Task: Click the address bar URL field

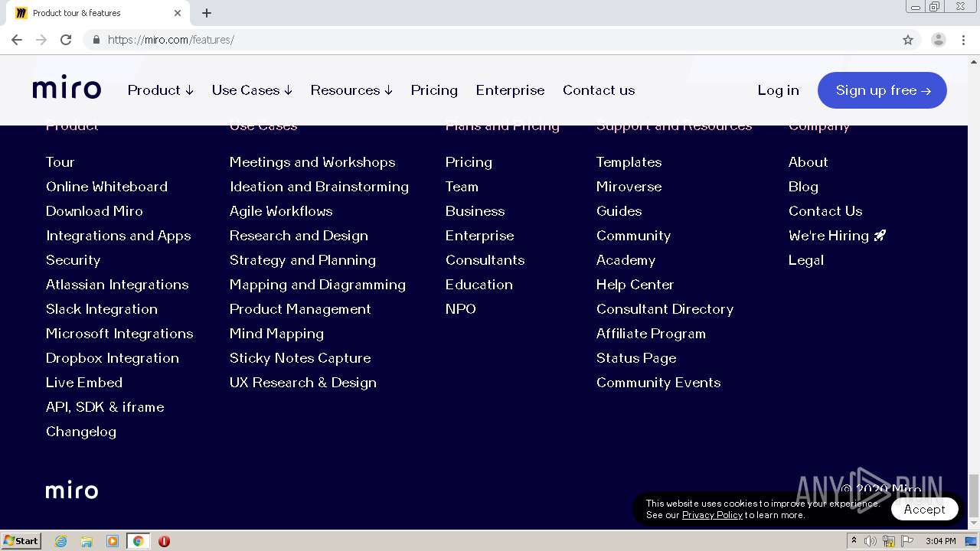Action: 490,40
